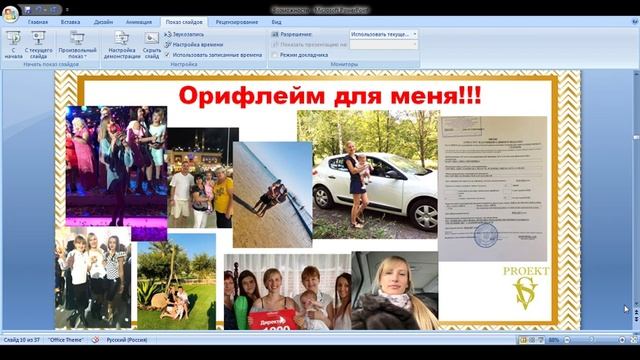Click the 'Office Theme' status bar label
The height and width of the screenshot is (360, 640).
click(x=66, y=340)
